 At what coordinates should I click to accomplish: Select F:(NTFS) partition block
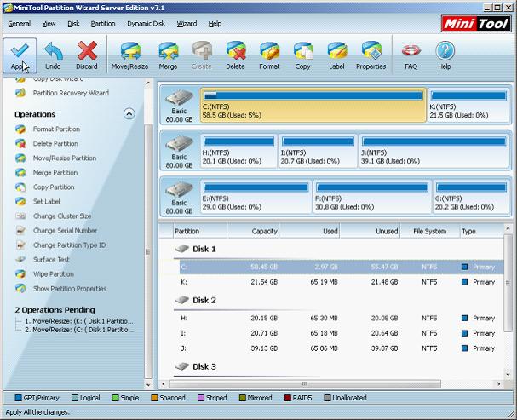coord(372,197)
